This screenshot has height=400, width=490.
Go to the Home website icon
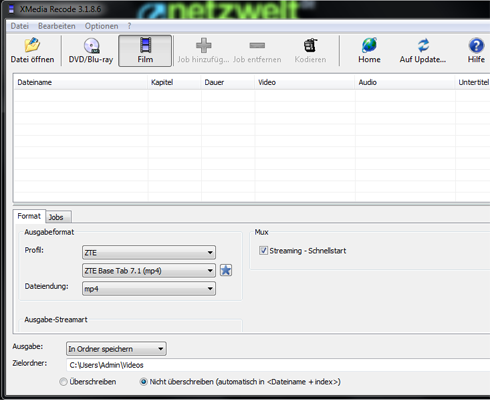point(369,51)
